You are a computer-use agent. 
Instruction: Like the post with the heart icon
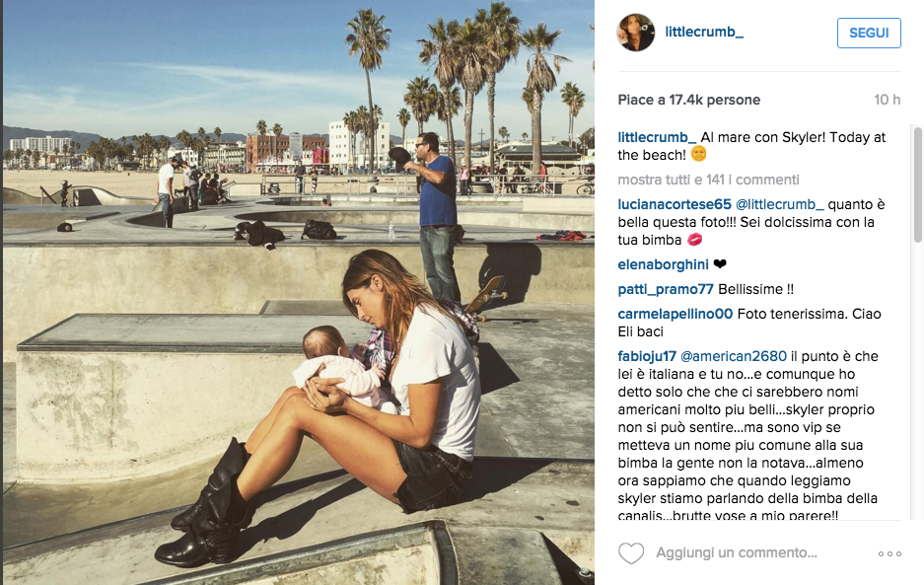tap(630, 553)
